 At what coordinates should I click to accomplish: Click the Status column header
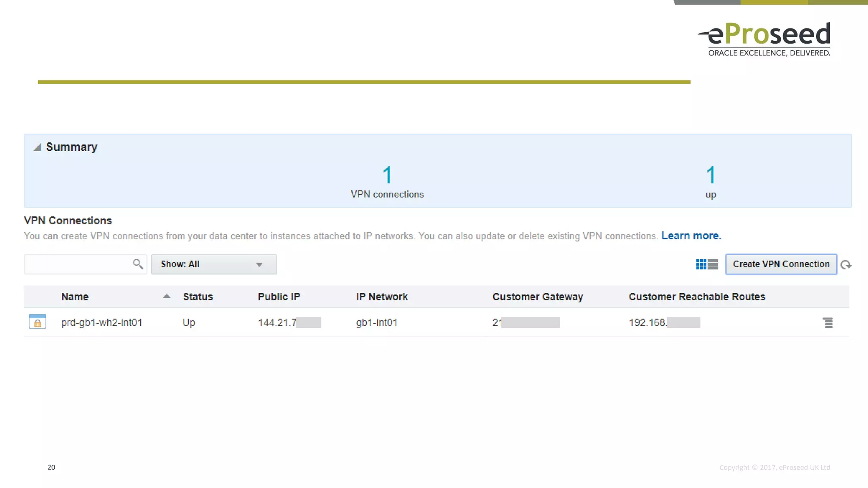click(x=198, y=297)
